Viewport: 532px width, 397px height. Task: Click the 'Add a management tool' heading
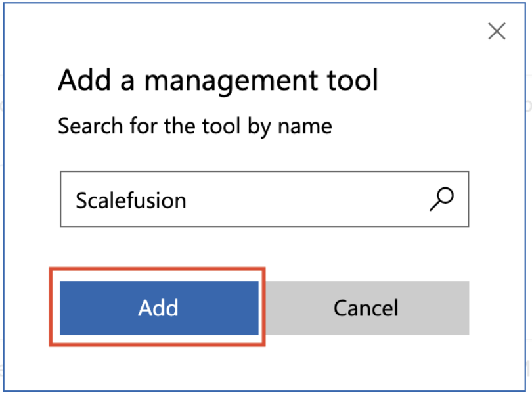tap(218, 81)
